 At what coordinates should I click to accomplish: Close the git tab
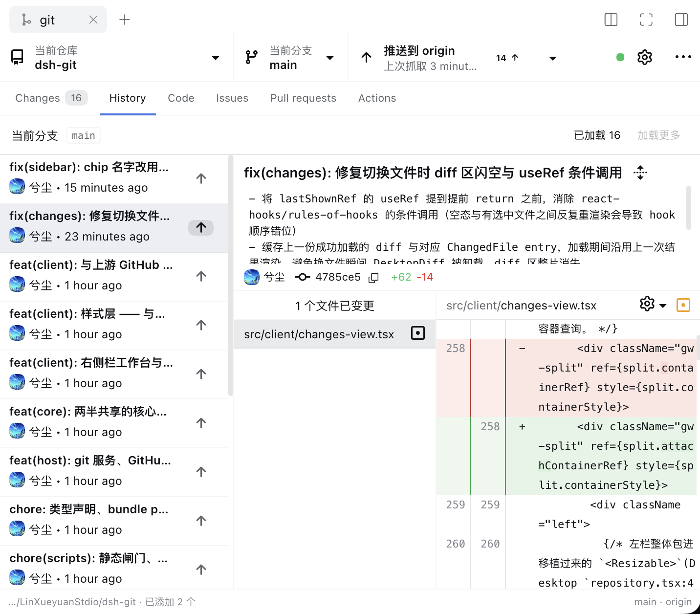point(93,20)
